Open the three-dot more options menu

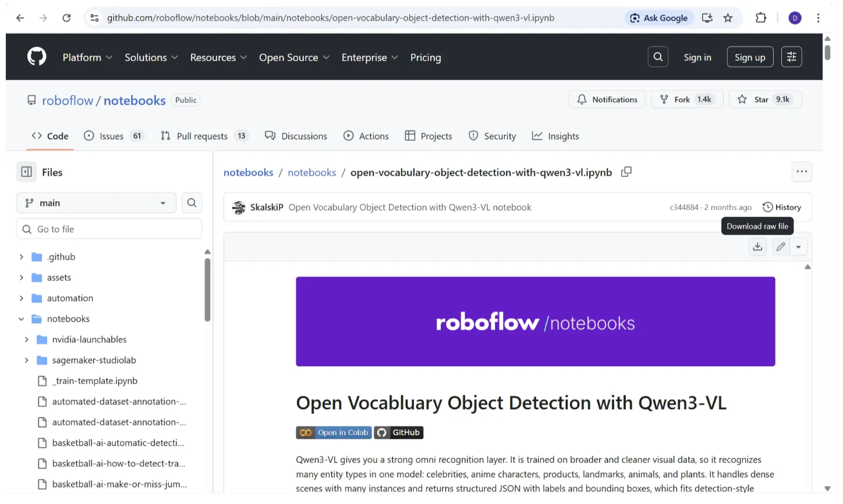coord(802,172)
